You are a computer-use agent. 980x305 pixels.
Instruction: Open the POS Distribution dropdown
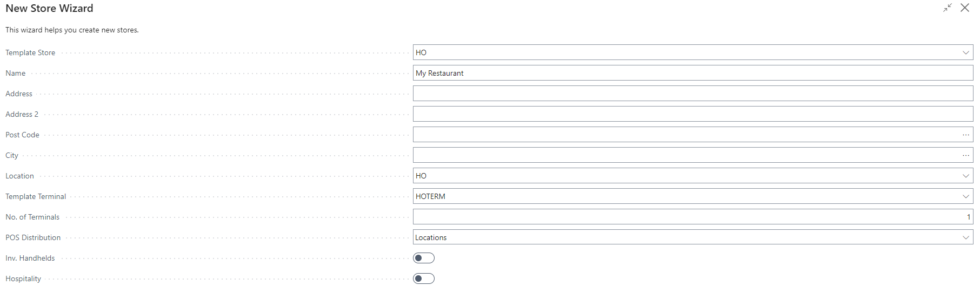point(966,237)
